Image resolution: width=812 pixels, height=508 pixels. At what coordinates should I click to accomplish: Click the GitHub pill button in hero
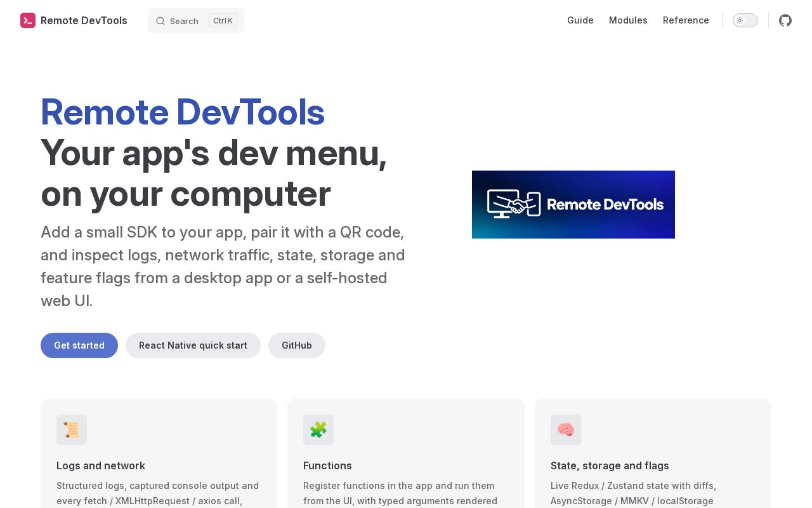297,345
